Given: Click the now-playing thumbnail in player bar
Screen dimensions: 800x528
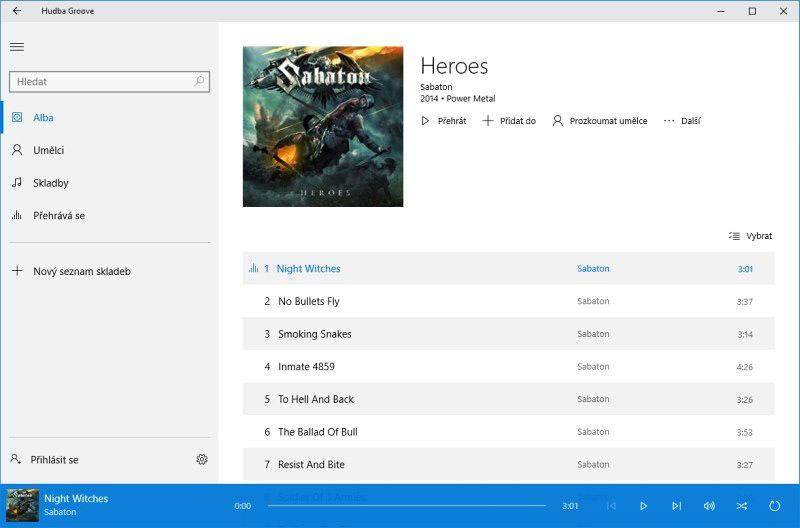Looking at the screenshot, I should 22,505.
